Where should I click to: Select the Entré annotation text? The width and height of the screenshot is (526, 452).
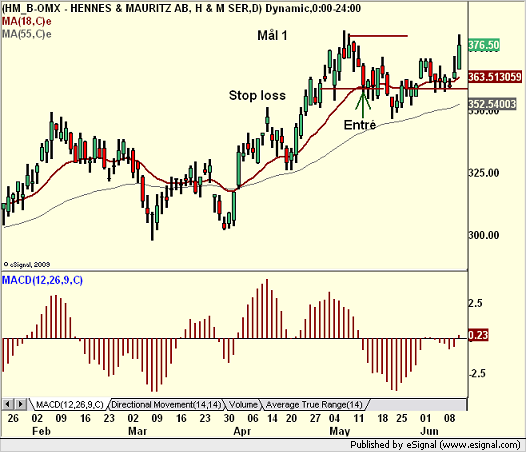click(360, 125)
